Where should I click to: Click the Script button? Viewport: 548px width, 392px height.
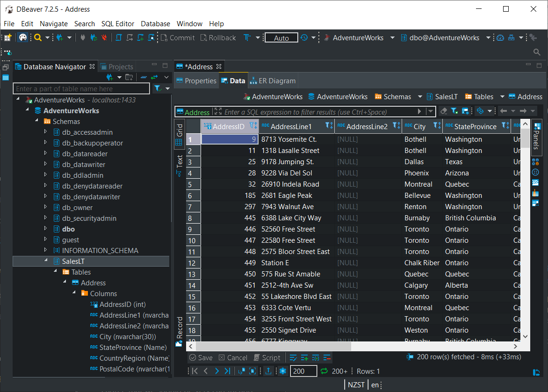[267, 358]
